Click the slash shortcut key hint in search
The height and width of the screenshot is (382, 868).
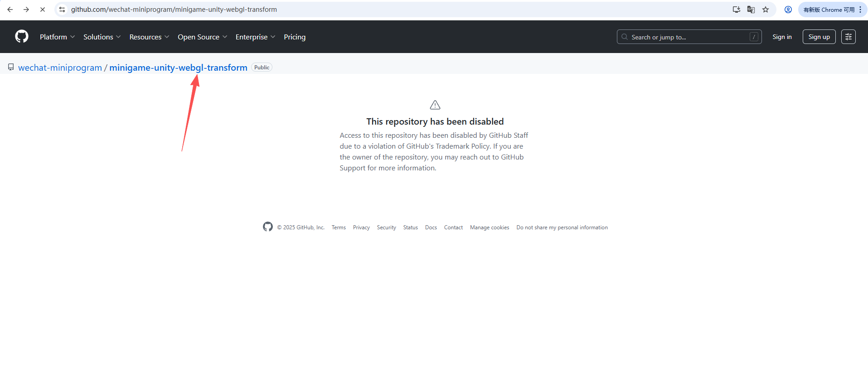pyautogui.click(x=754, y=37)
